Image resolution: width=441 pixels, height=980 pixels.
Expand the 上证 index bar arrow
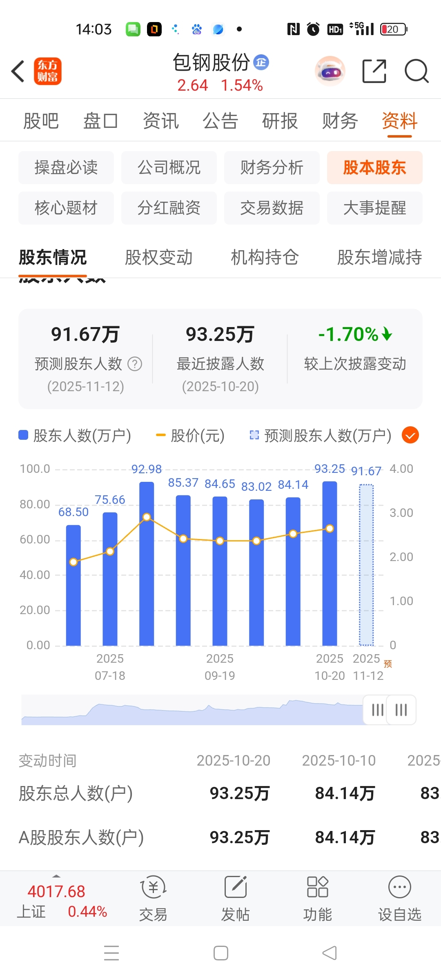(56, 876)
